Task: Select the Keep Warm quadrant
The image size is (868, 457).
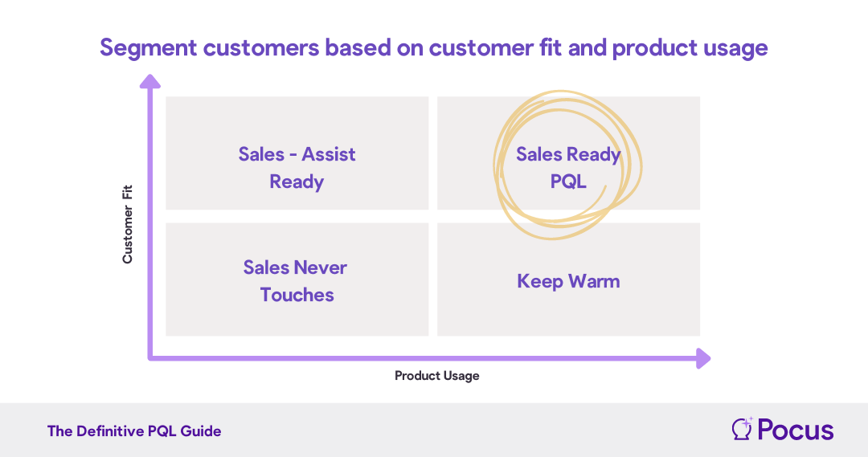Action: 568,280
